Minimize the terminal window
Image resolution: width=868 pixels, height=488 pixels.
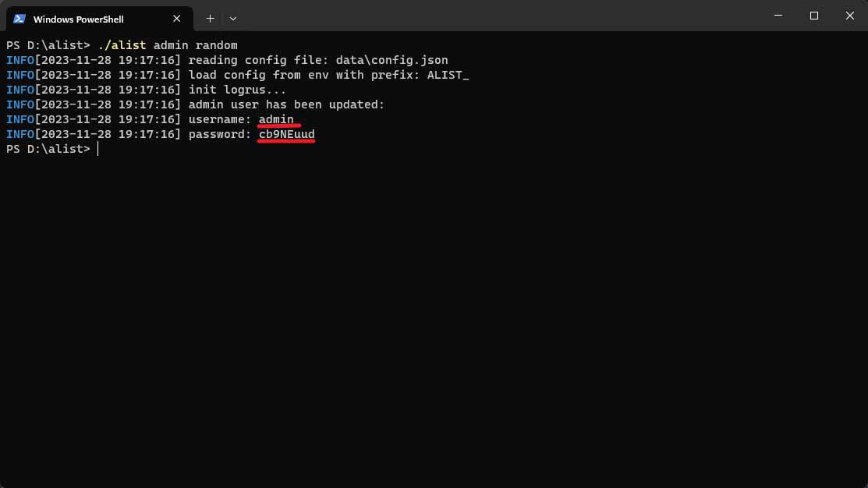(778, 16)
